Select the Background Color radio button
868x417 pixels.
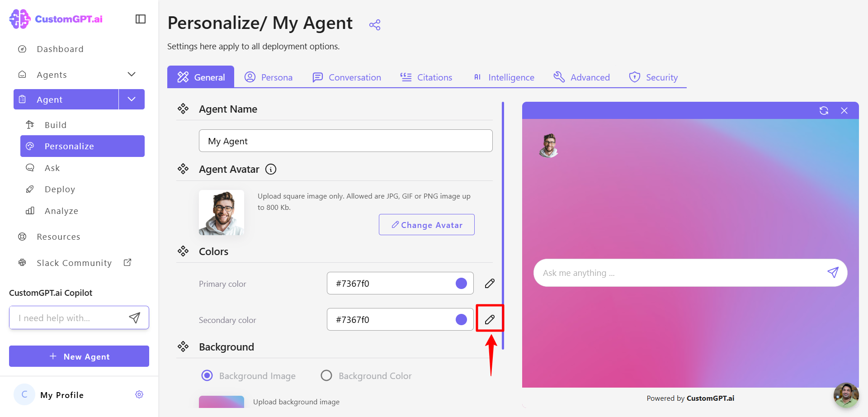point(326,375)
